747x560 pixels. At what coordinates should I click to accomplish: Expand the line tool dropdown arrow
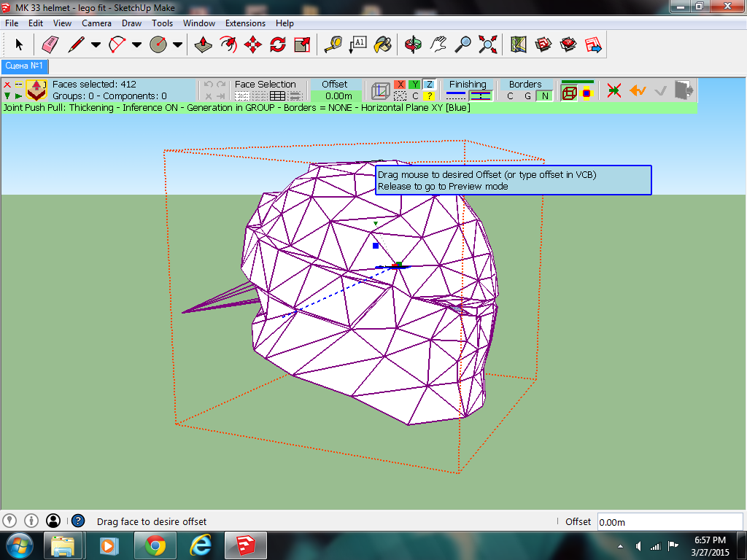click(96, 45)
